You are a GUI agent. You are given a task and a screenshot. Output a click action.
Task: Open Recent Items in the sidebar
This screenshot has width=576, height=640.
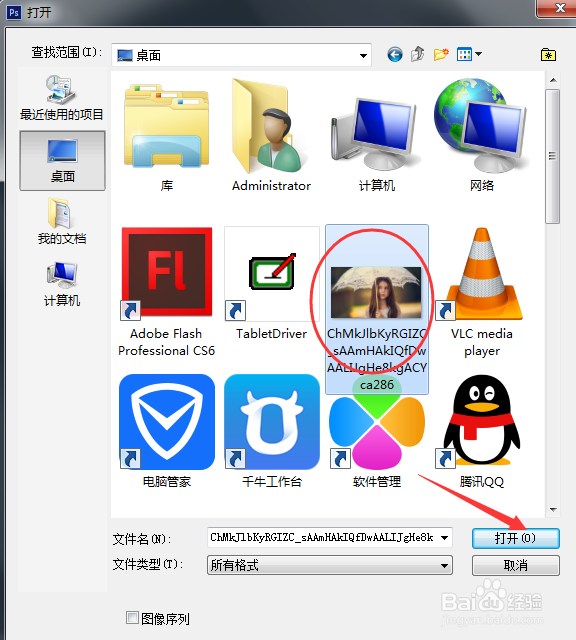pyautogui.click(x=62, y=98)
